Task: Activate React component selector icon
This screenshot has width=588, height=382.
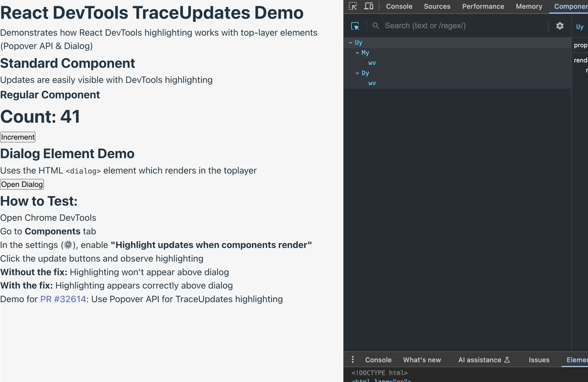Action: [355, 26]
